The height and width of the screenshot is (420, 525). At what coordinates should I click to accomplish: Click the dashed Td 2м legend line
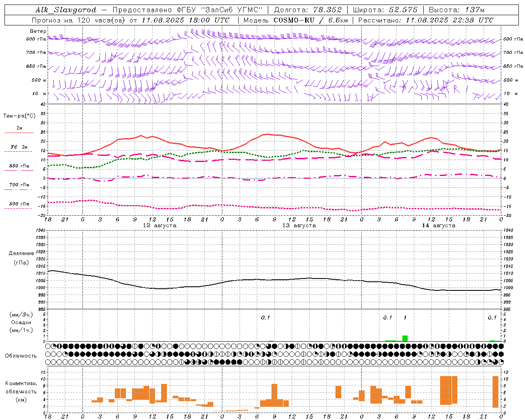coord(18,151)
